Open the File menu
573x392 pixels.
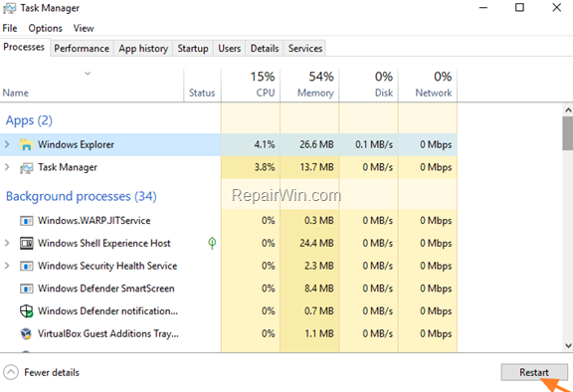coord(10,29)
